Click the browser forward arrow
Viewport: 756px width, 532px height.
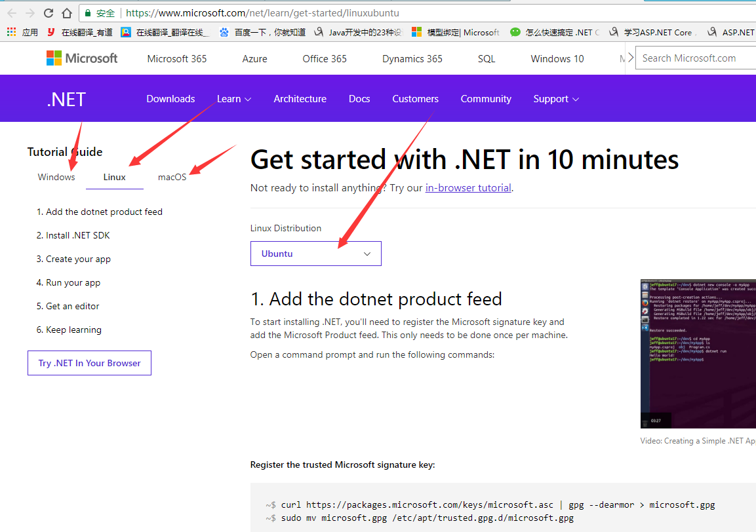[30, 13]
